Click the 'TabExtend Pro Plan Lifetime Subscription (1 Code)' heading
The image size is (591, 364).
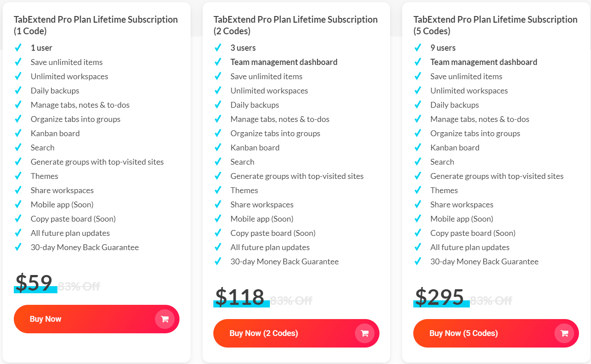click(x=95, y=25)
